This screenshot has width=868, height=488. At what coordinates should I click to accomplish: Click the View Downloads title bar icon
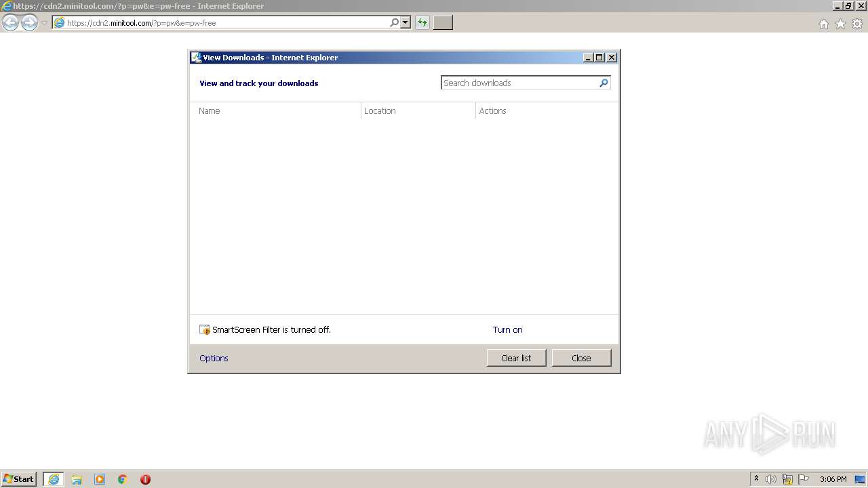pyautogui.click(x=196, y=58)
